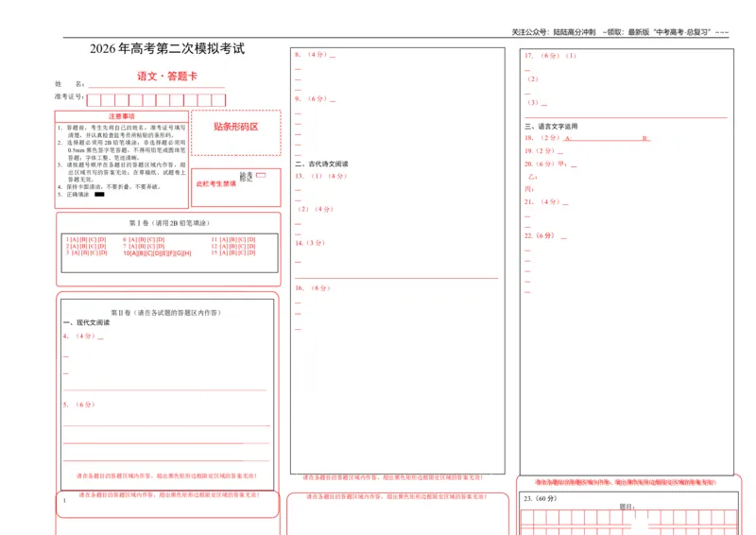Fill bubble [A] for question 11

click(224, 240)
